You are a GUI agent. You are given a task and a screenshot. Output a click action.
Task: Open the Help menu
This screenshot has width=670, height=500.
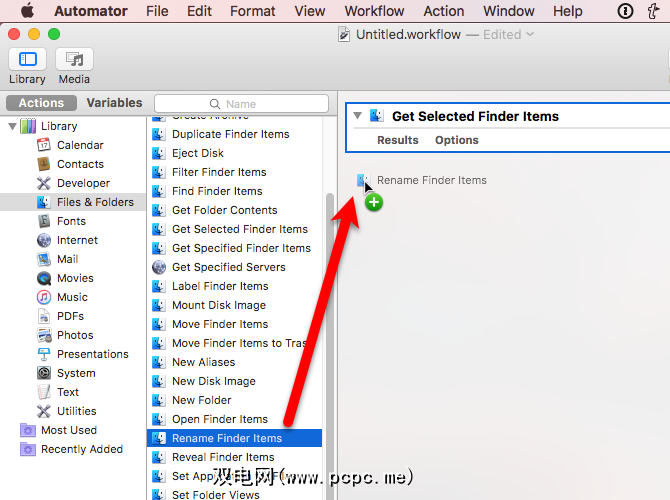point(567,11)
